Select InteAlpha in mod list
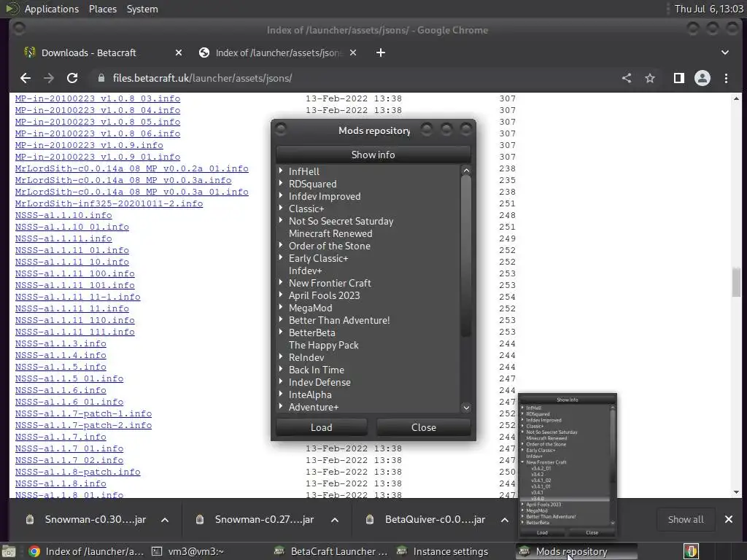This screenshot has width=747, height=560. [310, 394]
